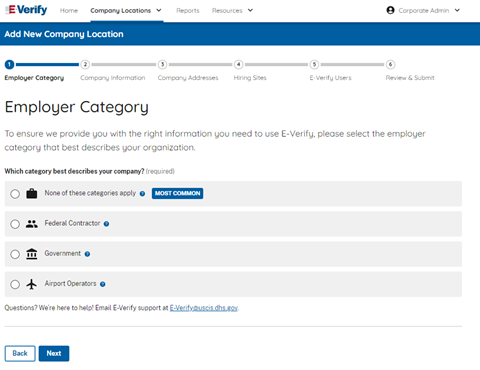Click the airplane icon for Airport Operators
This screenshot has width=480, height=370.
click(x=32, y=284)
